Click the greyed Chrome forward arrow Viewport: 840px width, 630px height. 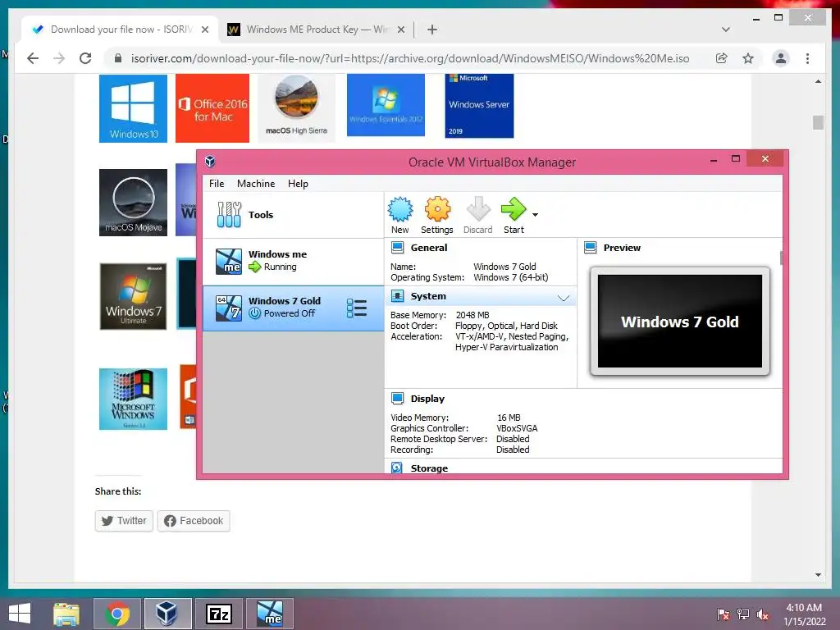59,58
